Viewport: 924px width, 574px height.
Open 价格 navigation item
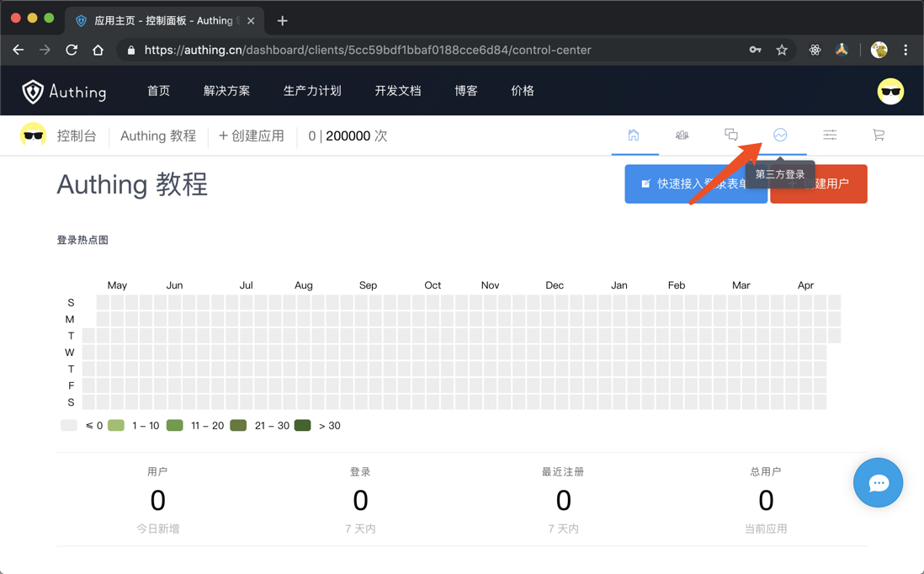pos(523,91)
